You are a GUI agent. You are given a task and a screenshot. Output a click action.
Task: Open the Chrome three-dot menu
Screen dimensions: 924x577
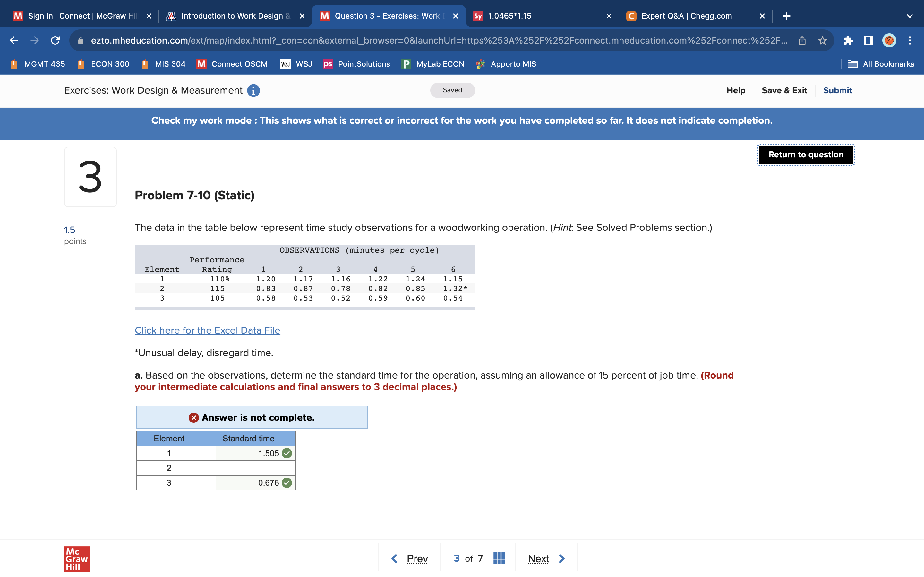point(910,40)
